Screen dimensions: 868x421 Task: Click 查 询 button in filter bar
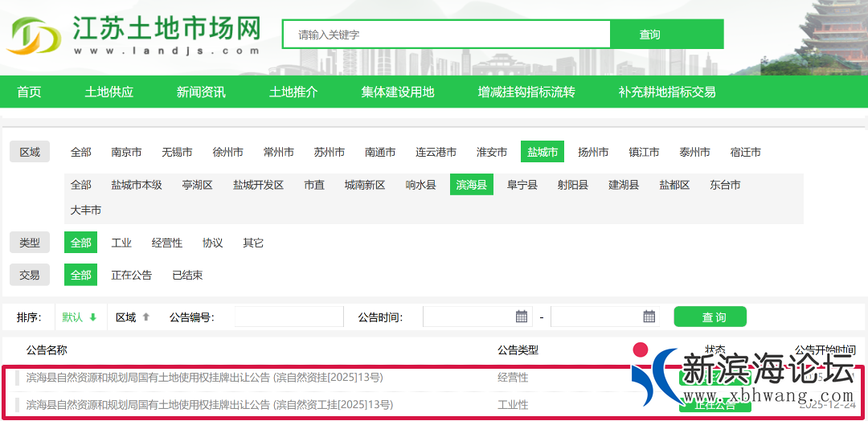[710, 317]
